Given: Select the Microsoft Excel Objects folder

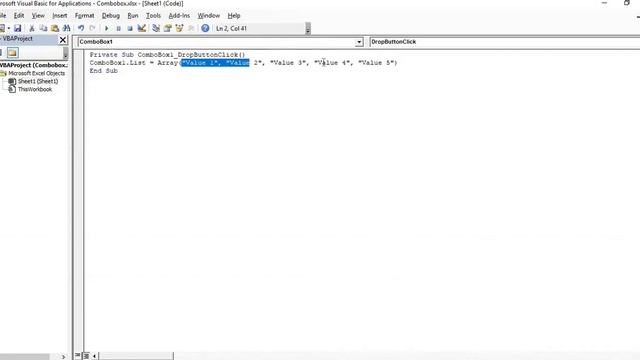Looking at the screenshot, I should point(37,73).
